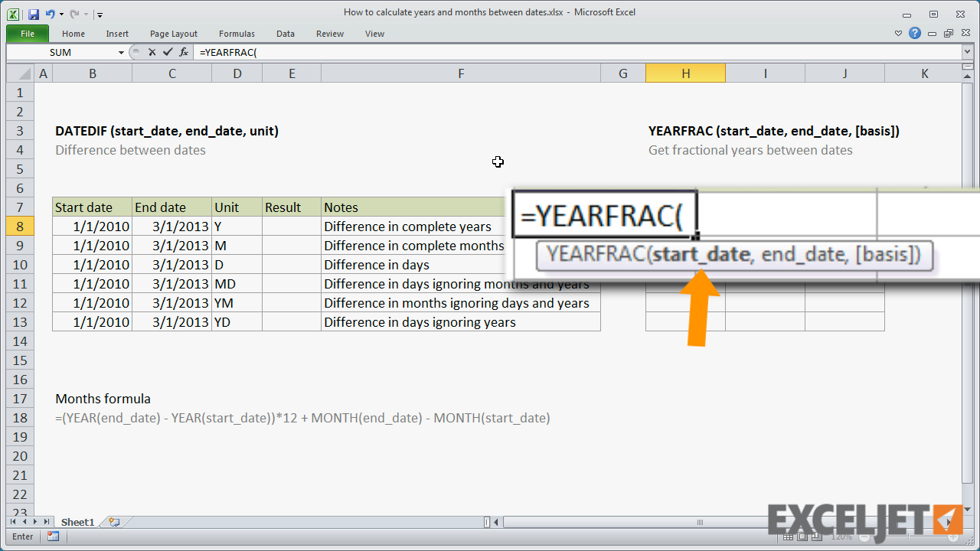Screen dimensions: 980x551
Task: Select Normal view icon in status bar
Action: pos(788,536)
